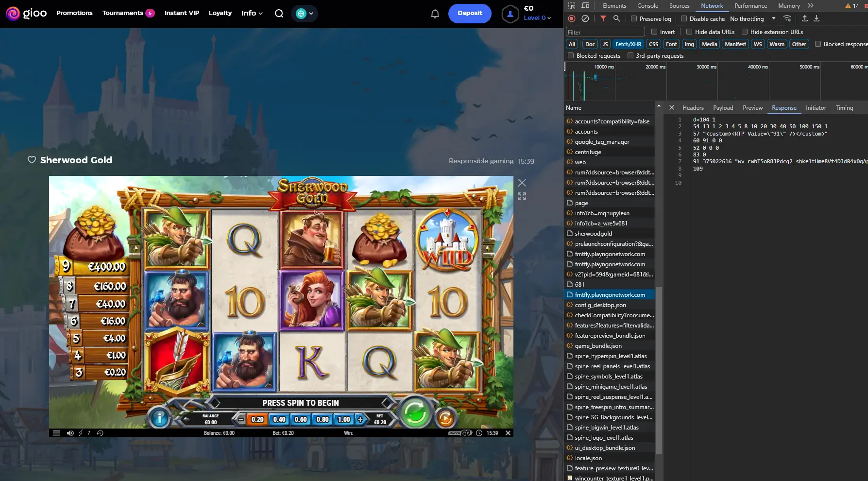The image size is (868, 481).
Task: Open network search magnifier in DevTools
Action: 616,18
